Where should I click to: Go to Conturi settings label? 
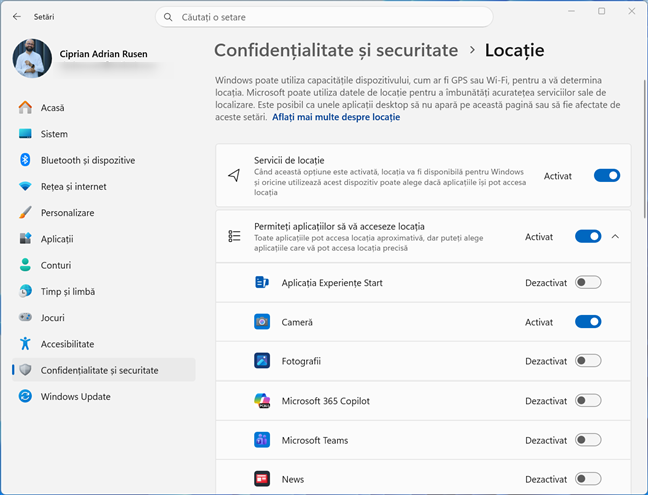click(56, 265)
